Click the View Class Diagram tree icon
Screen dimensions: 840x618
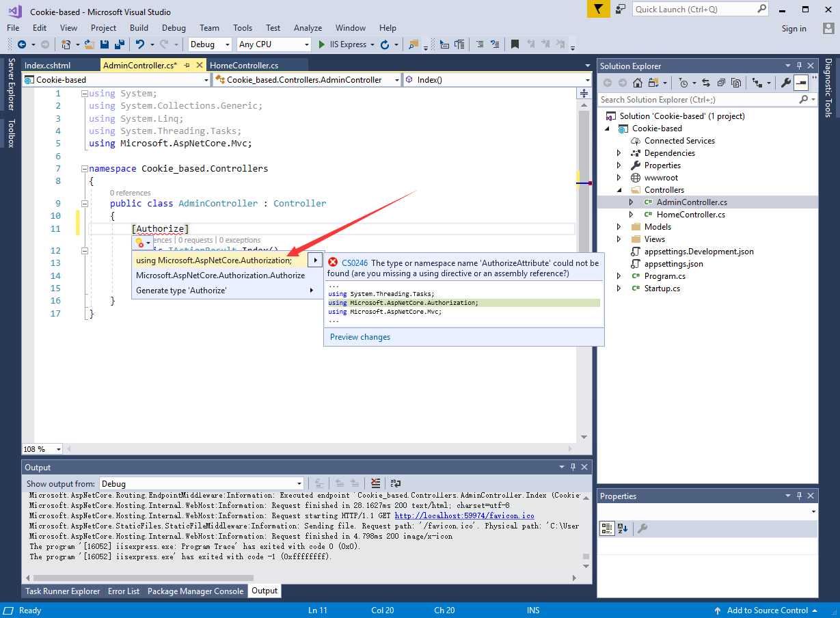point(757,83)
